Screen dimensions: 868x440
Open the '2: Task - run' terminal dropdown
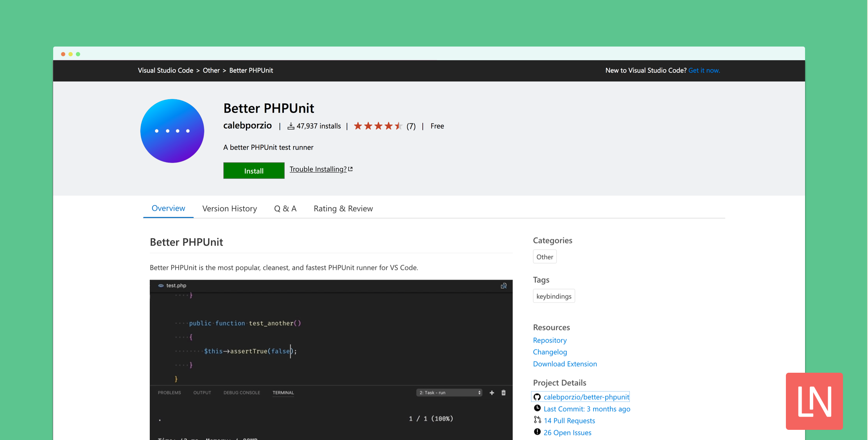(449, 393)
